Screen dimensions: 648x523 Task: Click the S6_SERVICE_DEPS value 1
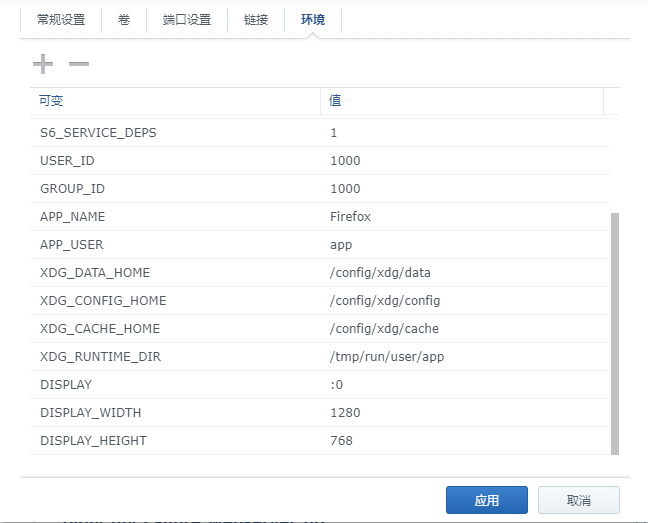334,133
